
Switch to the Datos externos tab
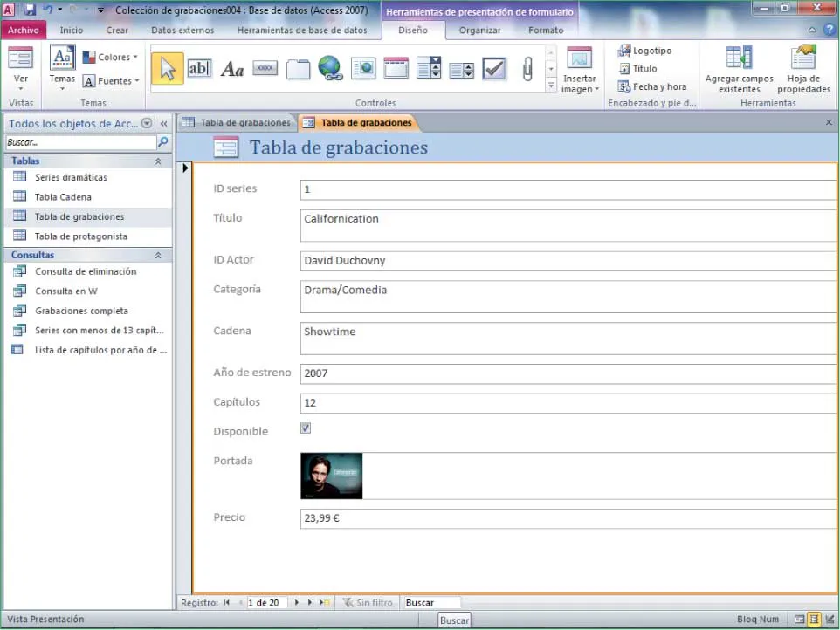182,31
